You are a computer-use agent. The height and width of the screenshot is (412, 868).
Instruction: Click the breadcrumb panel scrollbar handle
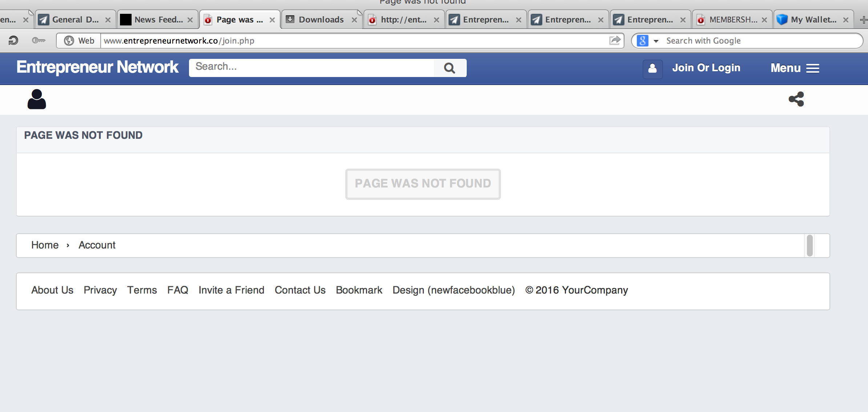809,246
